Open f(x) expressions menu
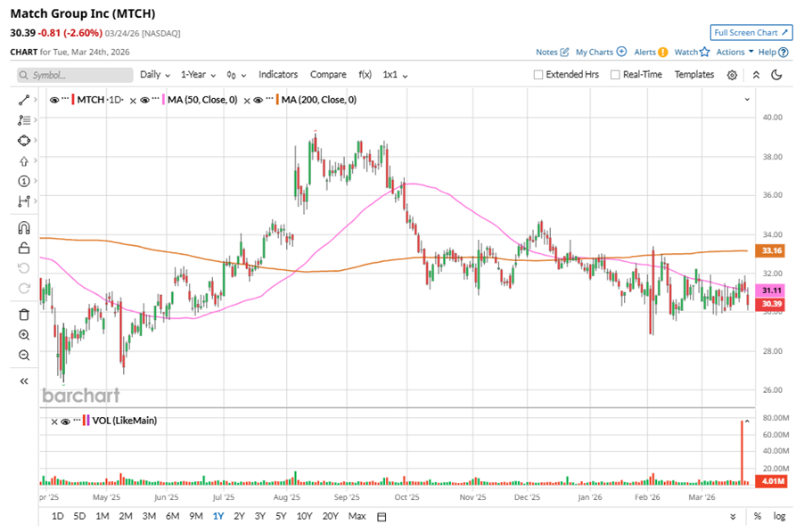This screenshot has width=804, height=532. [365, 75]
